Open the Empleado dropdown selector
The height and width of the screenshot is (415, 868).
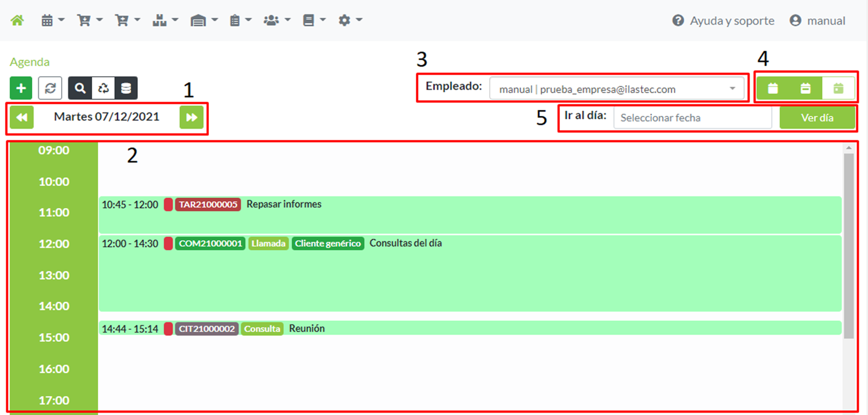(617, 89)
